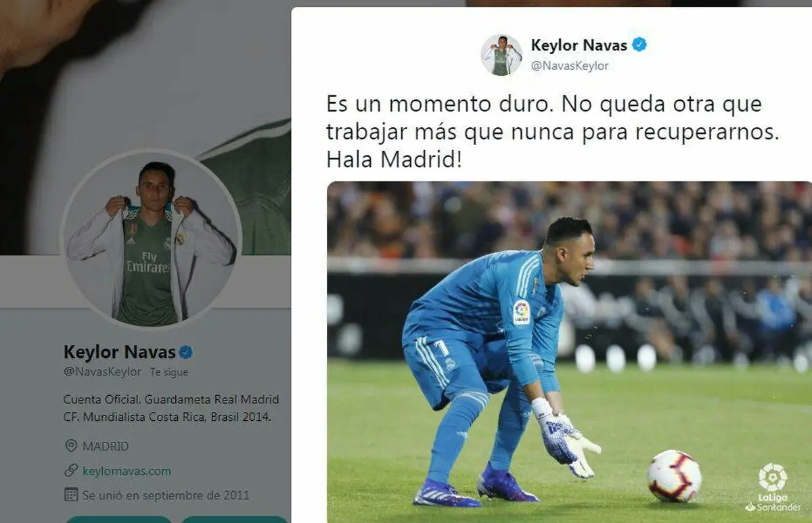Click the @NavasKeylor handle in the tweet header
This screenshot has height=523, width=812.
click(x=570, y=66)
